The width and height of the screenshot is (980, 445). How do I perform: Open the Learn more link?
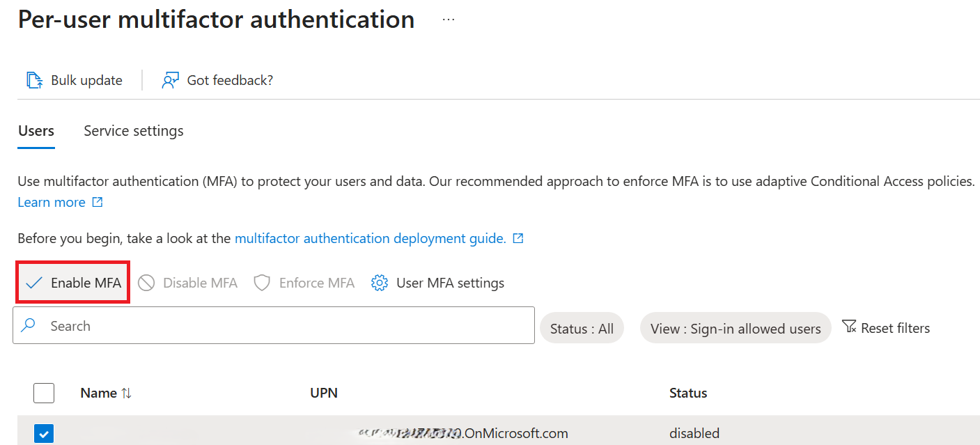[52, 203]
